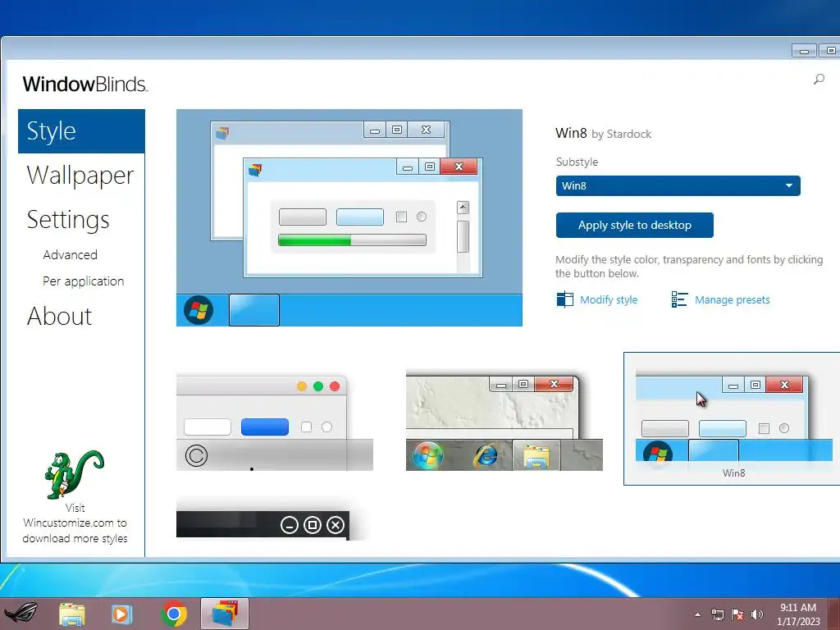Screen dimensions: 840x630
Task: Open Google Chrome from the taskbar
Action: (x=174, y=614)
